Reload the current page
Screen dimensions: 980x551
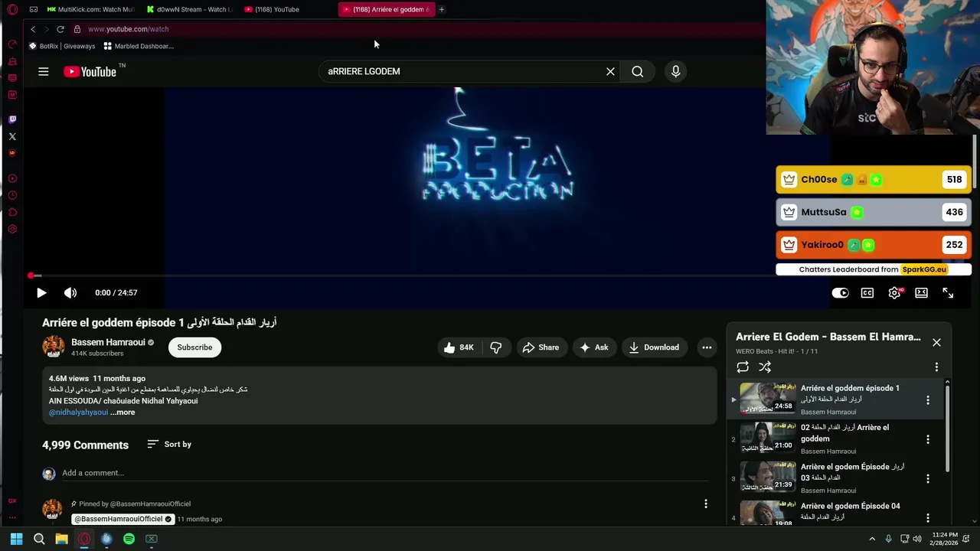click(60, 29)
